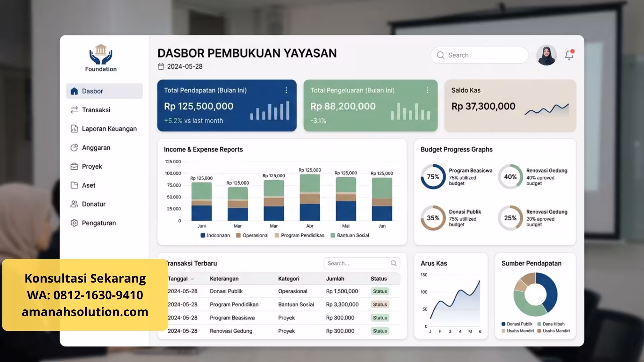
Task: Sort table by Tanggal chevron
Action: point(192,279)
